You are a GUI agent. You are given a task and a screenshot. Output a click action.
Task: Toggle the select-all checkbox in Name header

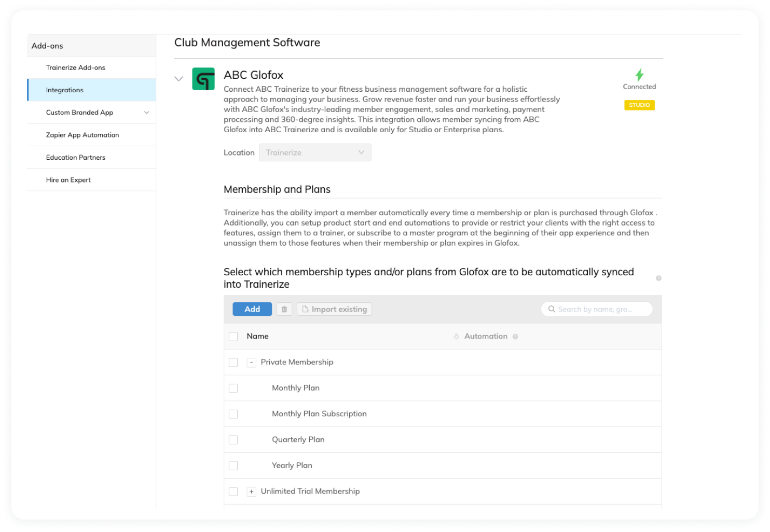pyautogui.click(x=233, y=337)
